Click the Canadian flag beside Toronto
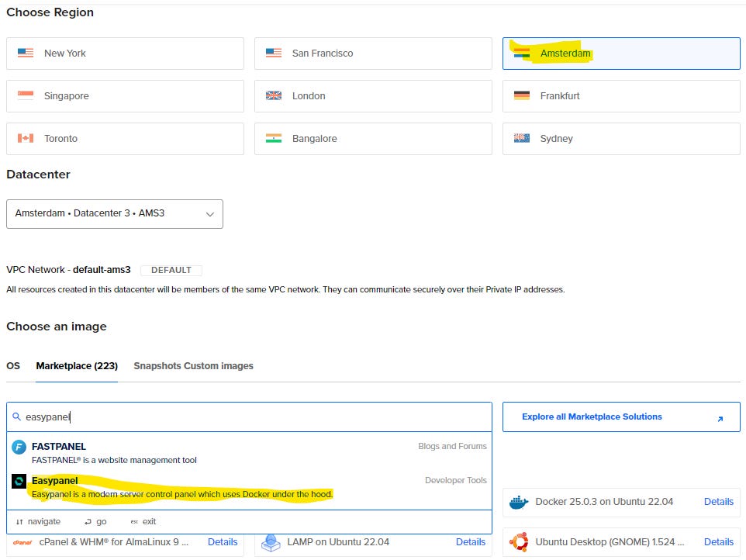This screenshot has height=560, width=746. (26, 138)
